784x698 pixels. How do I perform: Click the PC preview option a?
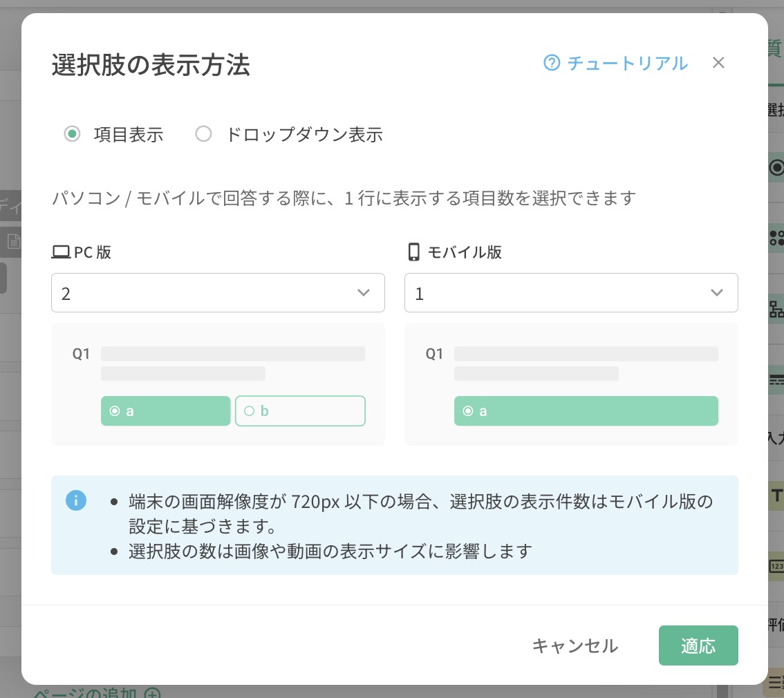pyautogui.click(x=165, y=411)
